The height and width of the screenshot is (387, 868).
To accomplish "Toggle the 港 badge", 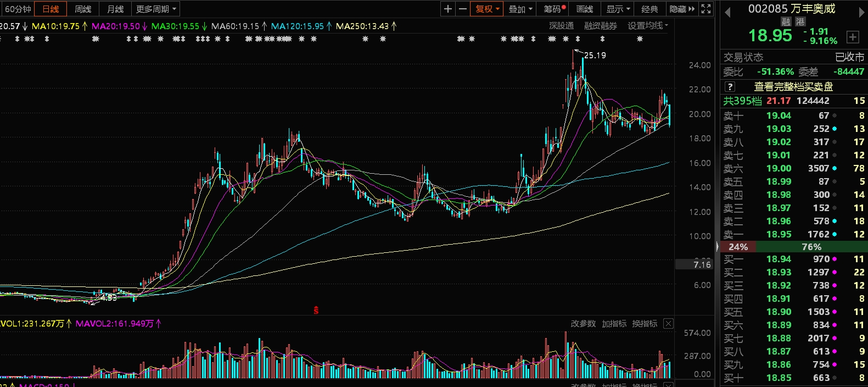I will click(800, 21).
